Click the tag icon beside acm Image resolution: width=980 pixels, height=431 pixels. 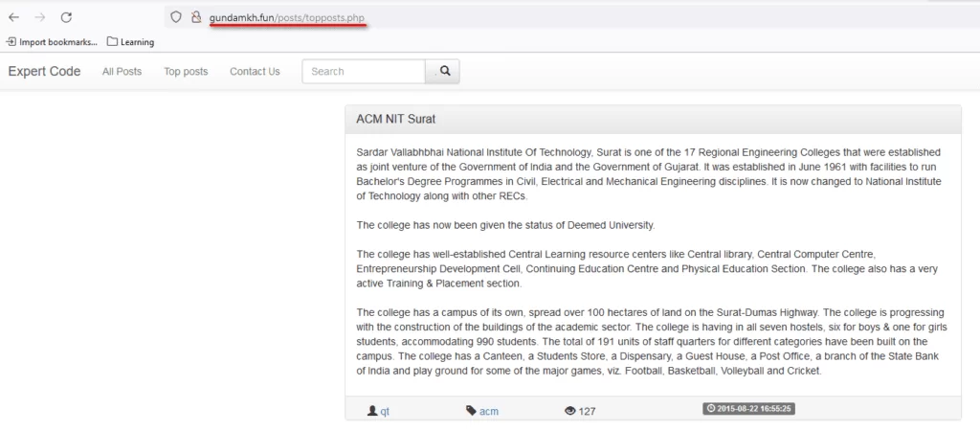tap(471, 411)
